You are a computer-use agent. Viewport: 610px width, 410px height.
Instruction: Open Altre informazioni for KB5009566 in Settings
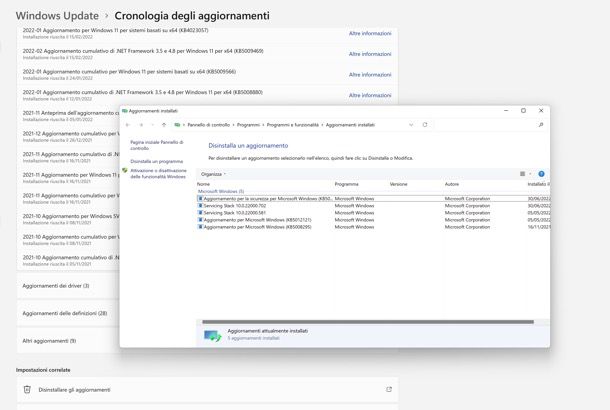(x=370, y=75)
